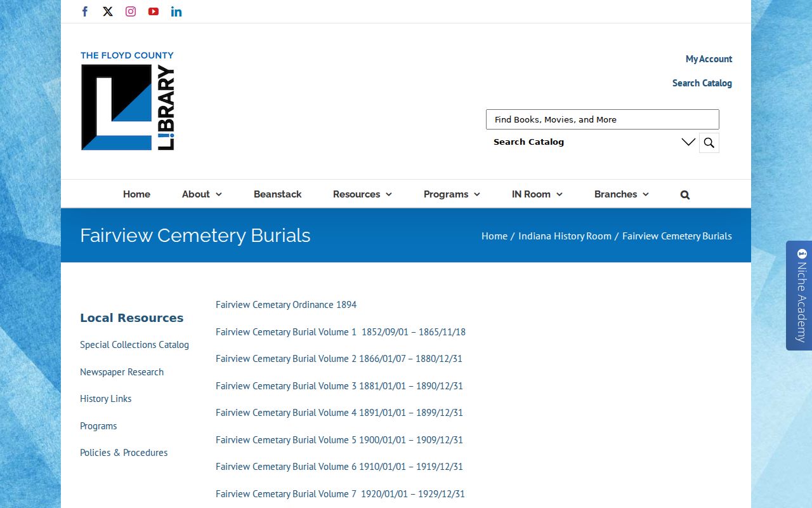Open the site search icon in navigation bar
This screenshot has height=508, width=812.
pyautogui.click(x=685, y=195)
